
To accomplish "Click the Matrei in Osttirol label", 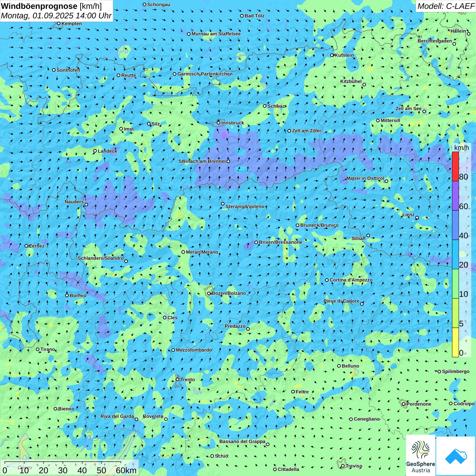I will [365, 178].
